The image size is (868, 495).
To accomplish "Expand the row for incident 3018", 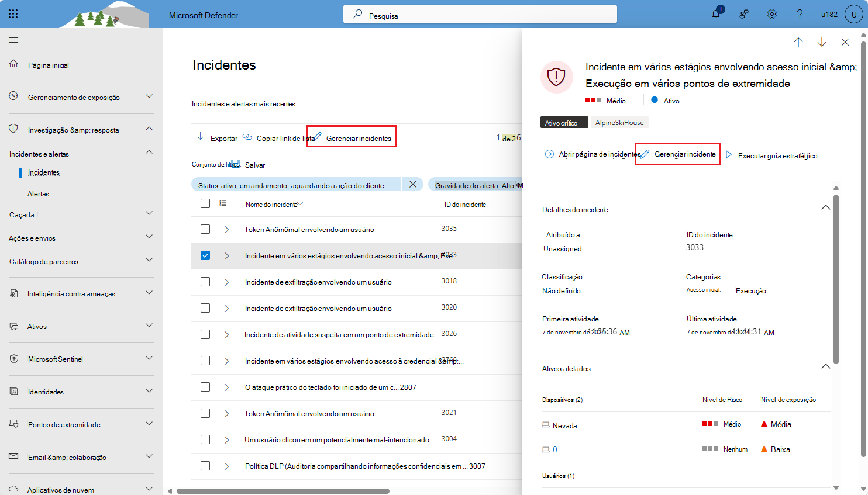I will pos(227,282).
